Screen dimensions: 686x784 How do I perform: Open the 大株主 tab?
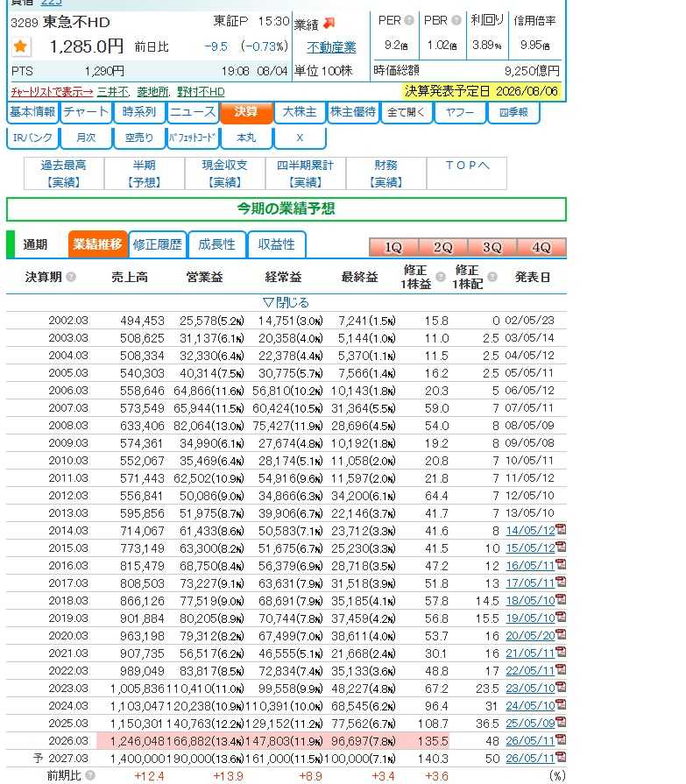(x=300, y=112)
